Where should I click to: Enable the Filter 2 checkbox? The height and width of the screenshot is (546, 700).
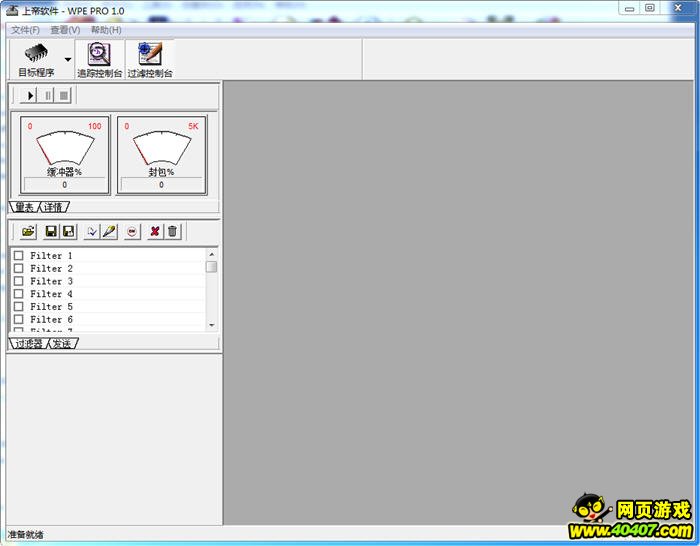19,268
